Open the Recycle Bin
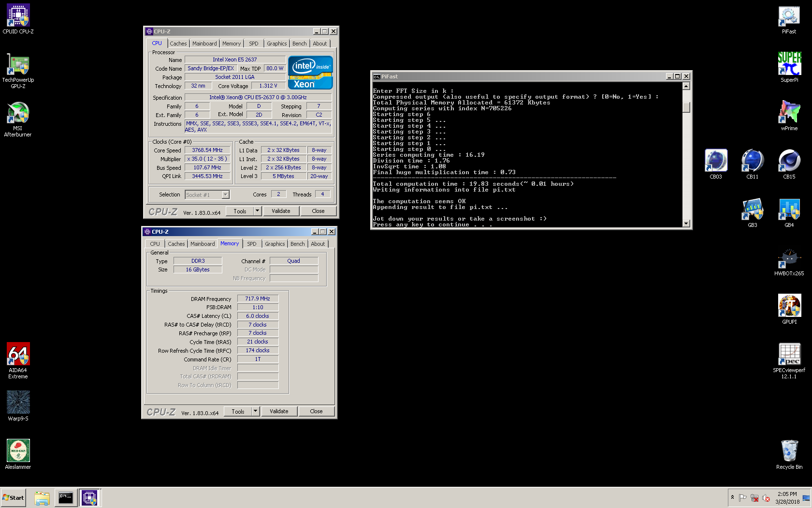The image size is (812, 508). point(789,455)
